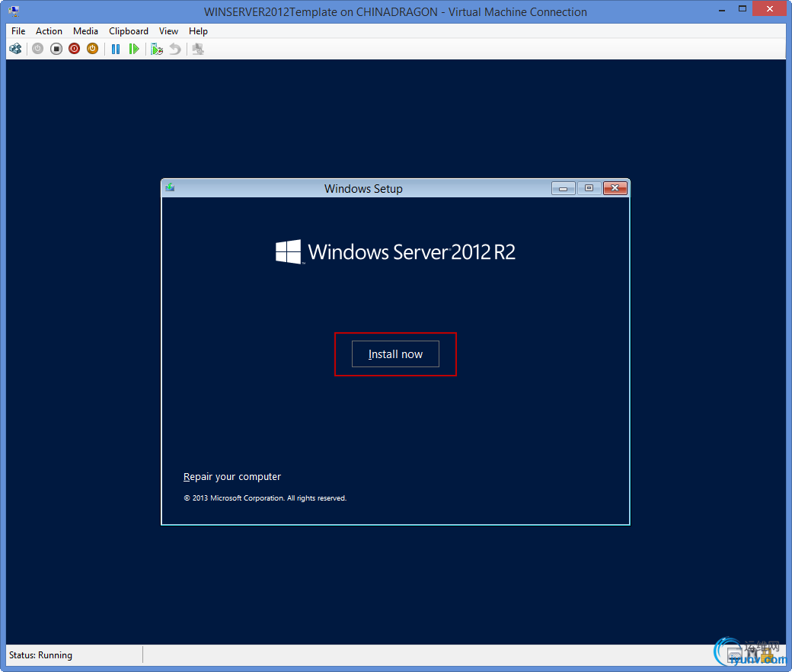
Task: Pause the virtual machine
Action: [x=116, y=49]
